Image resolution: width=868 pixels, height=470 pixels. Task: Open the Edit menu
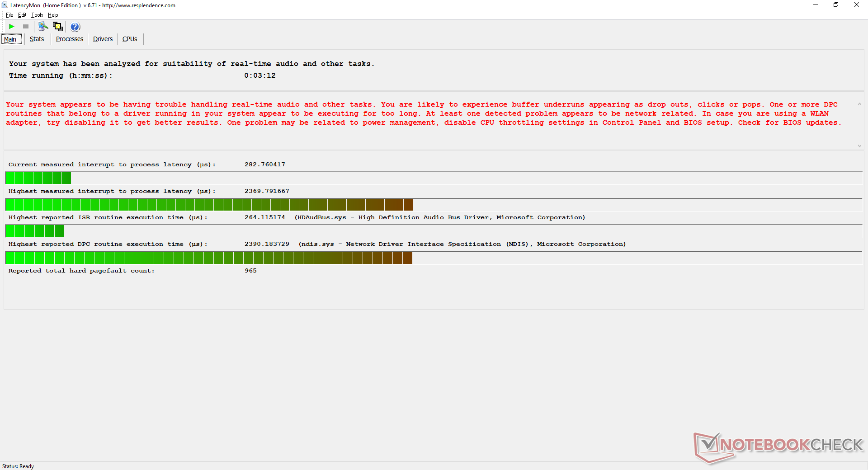click(22, 15)
